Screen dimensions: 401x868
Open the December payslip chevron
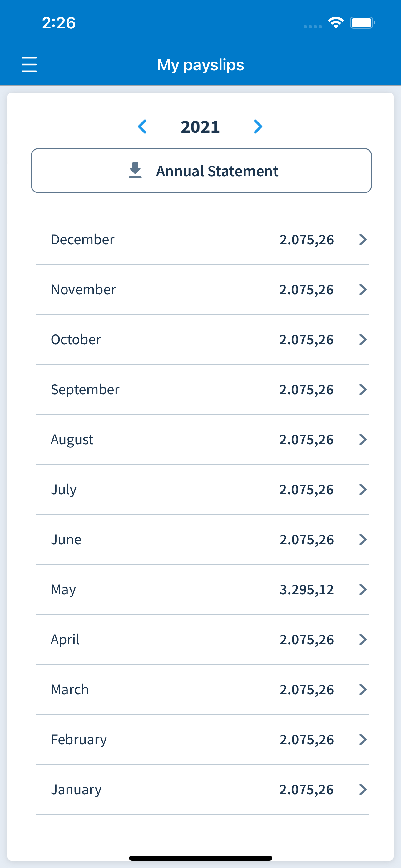pos(363,240)
